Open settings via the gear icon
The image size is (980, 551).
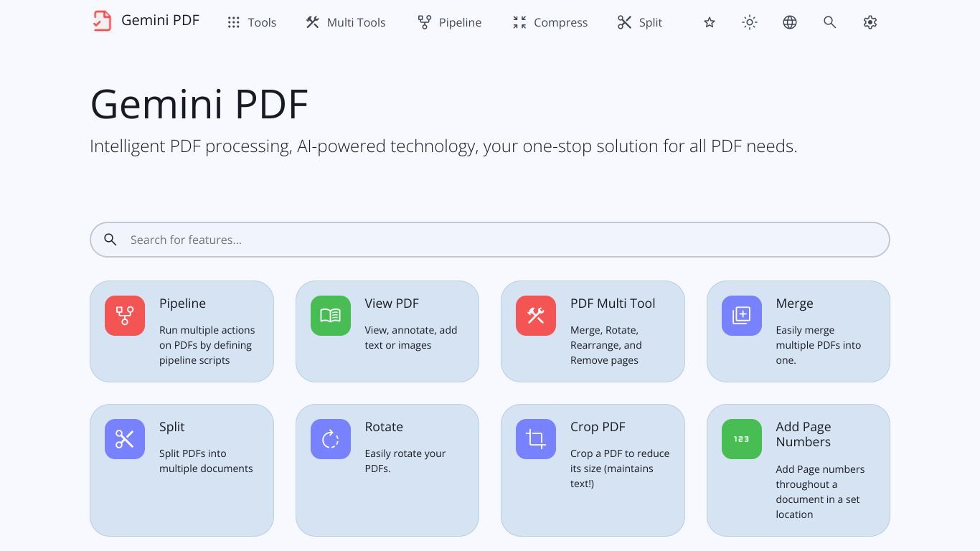point(870,22)
